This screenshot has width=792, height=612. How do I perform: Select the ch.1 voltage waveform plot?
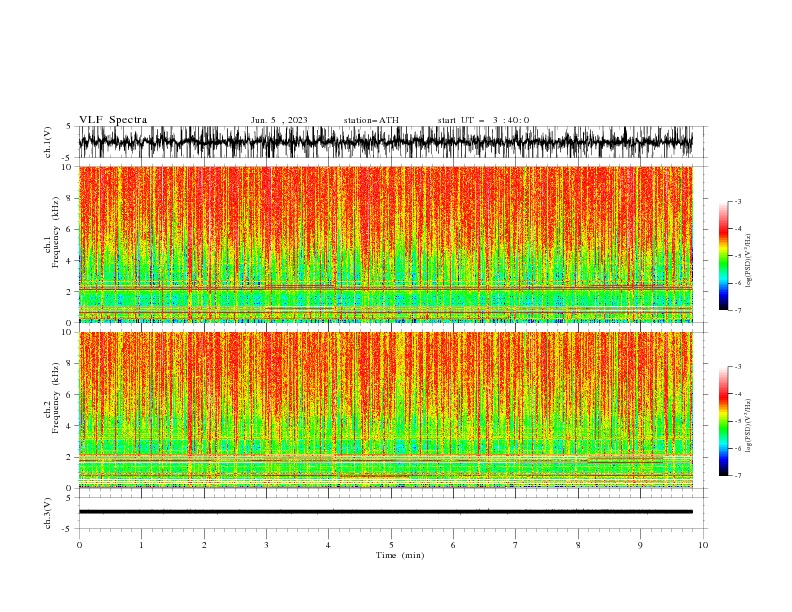tap(385, 142)
